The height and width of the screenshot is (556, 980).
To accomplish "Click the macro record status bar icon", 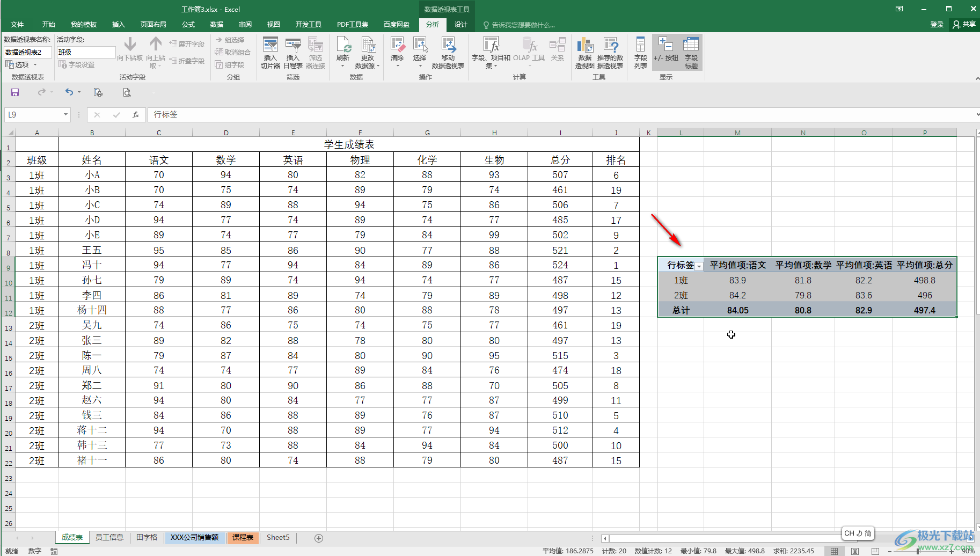I will coord(54,551).
